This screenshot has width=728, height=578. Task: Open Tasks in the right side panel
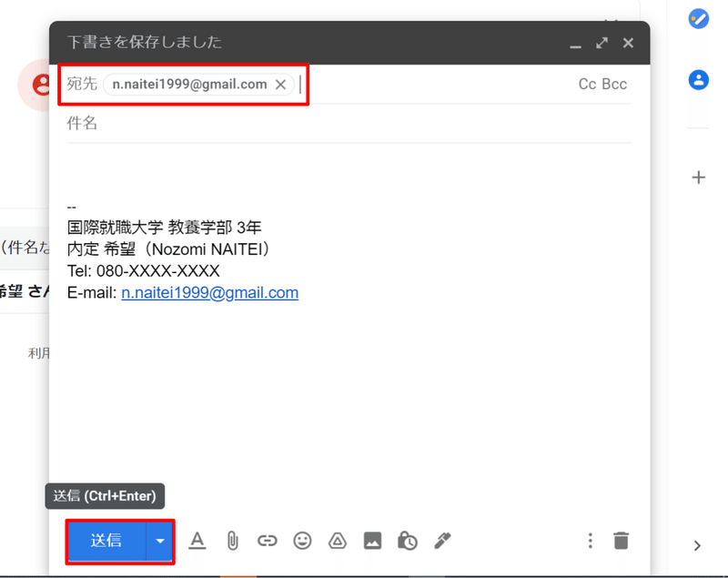coord(697,18)
